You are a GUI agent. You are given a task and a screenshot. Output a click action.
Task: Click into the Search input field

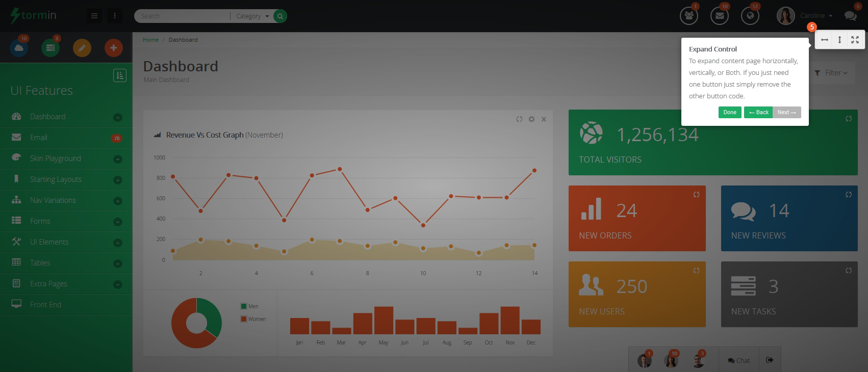[x=181, y=16]
